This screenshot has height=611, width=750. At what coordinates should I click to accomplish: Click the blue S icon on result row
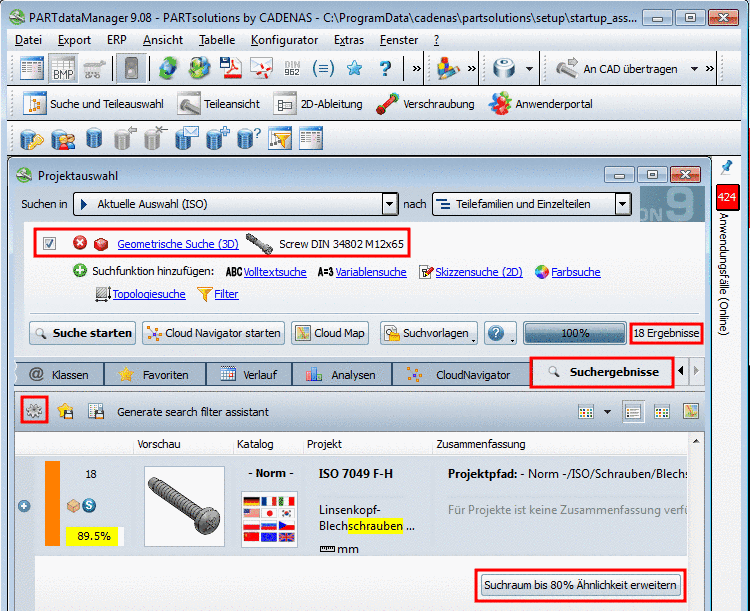click(89, 505)
